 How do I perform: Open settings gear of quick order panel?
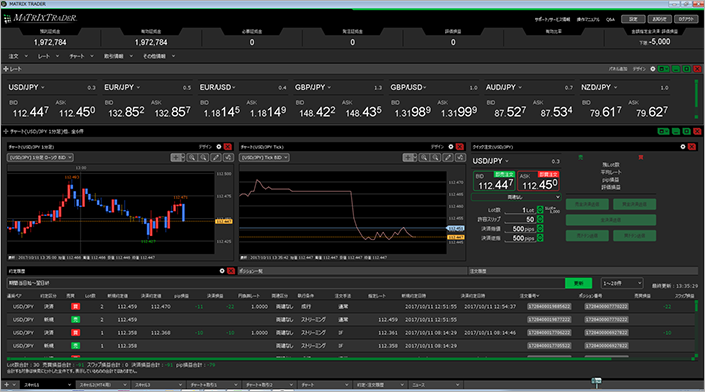(683, 147)
